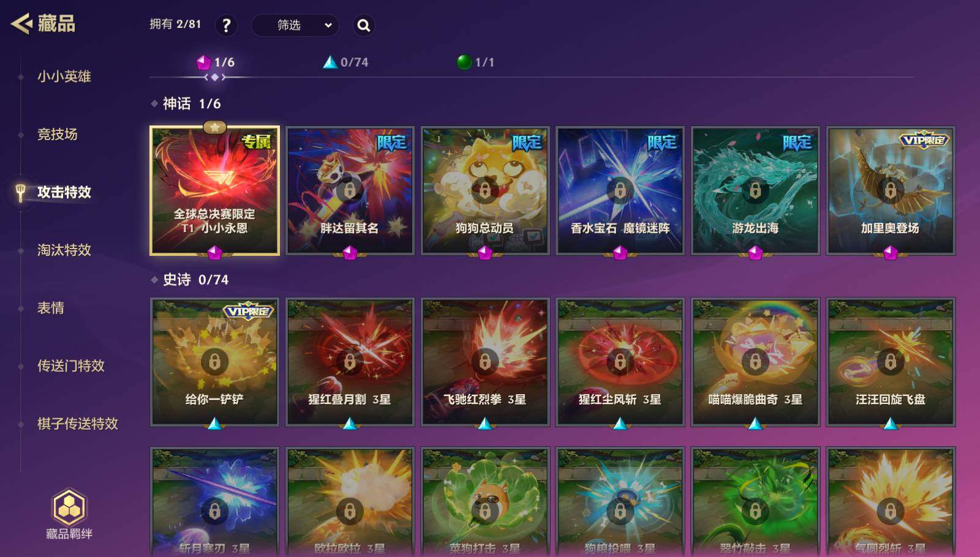
Task: Click lock icon on 给你一铲铲 card
Action: 214,362
